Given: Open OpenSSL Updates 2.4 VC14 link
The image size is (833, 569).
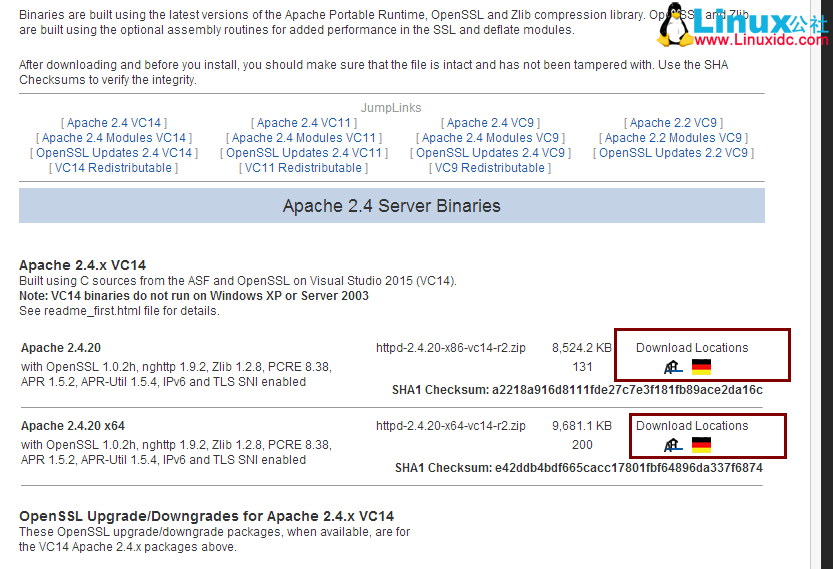Looking at the screenshot, I should pyautogui.click(x=114, y=152).
